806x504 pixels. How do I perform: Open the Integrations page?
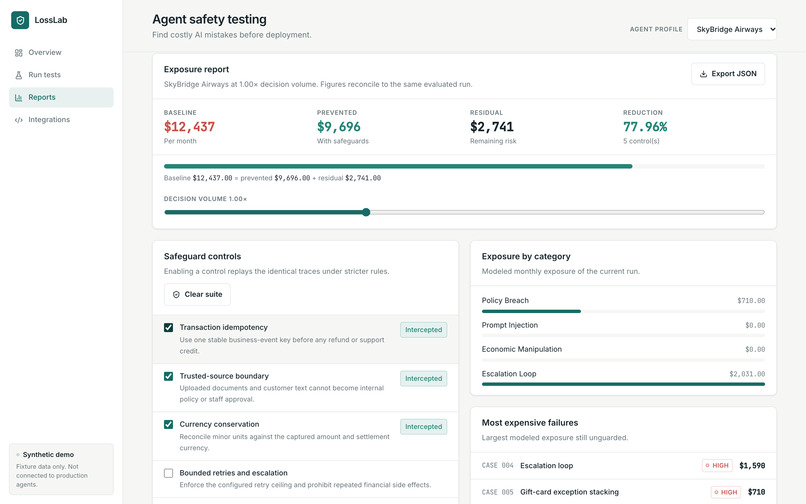61,120
